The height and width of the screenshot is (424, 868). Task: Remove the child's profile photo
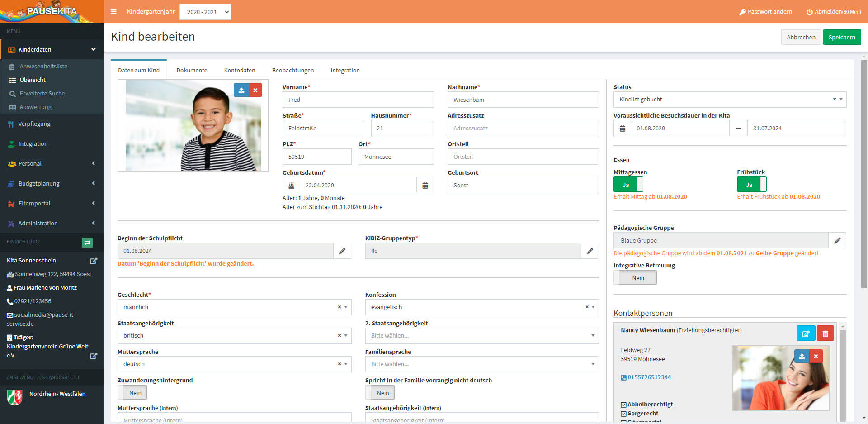[x=255, y=90]
